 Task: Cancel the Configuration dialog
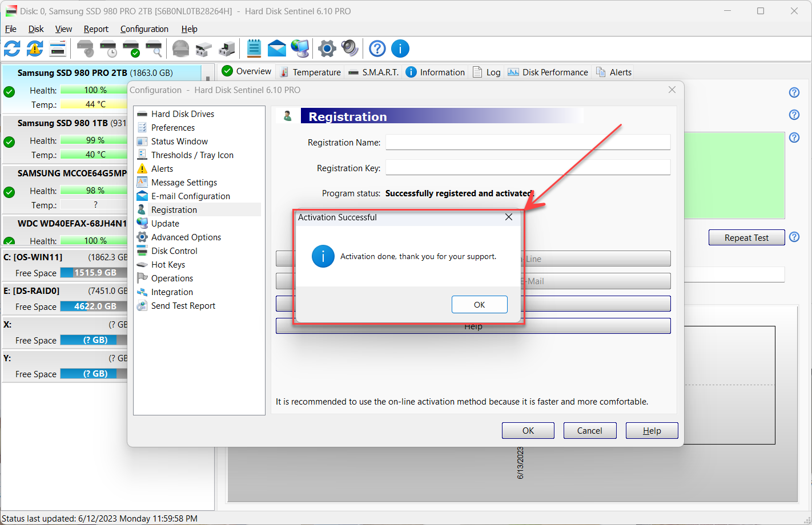(x=590, y=431)
